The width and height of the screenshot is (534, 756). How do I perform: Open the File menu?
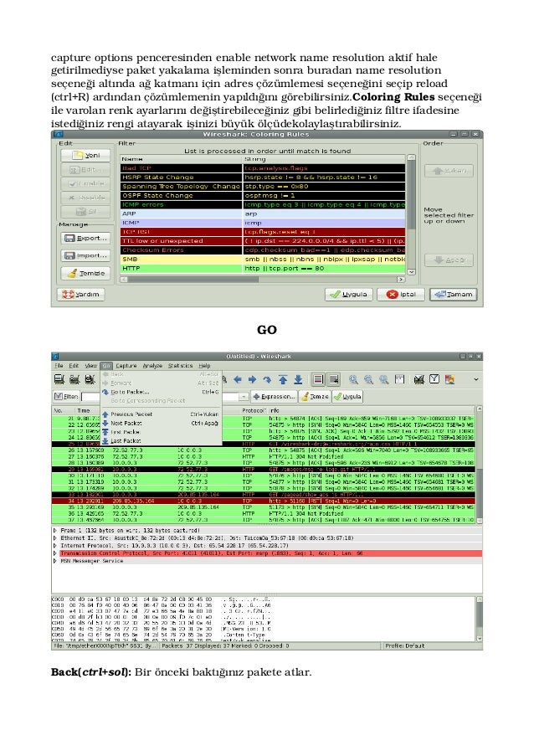click(59, 366)
